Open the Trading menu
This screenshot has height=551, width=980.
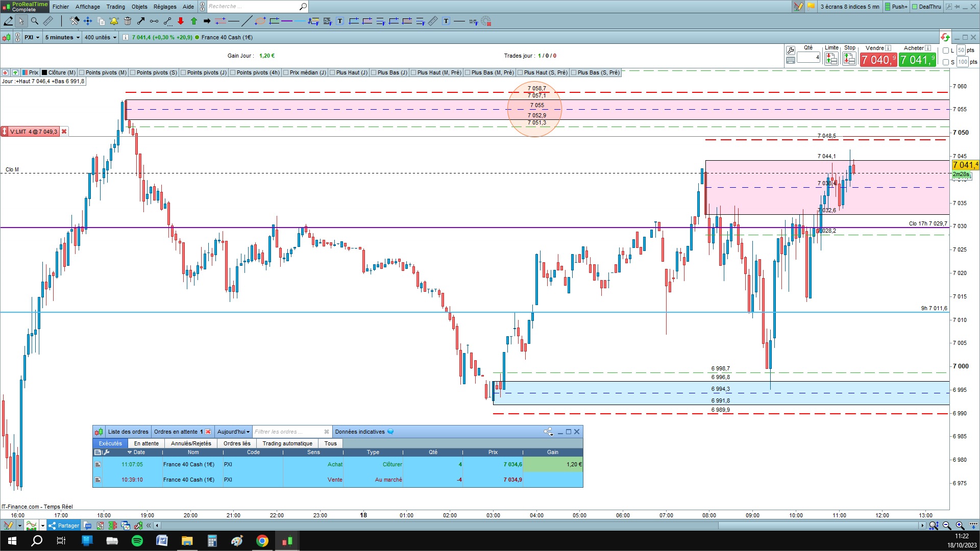115,7
